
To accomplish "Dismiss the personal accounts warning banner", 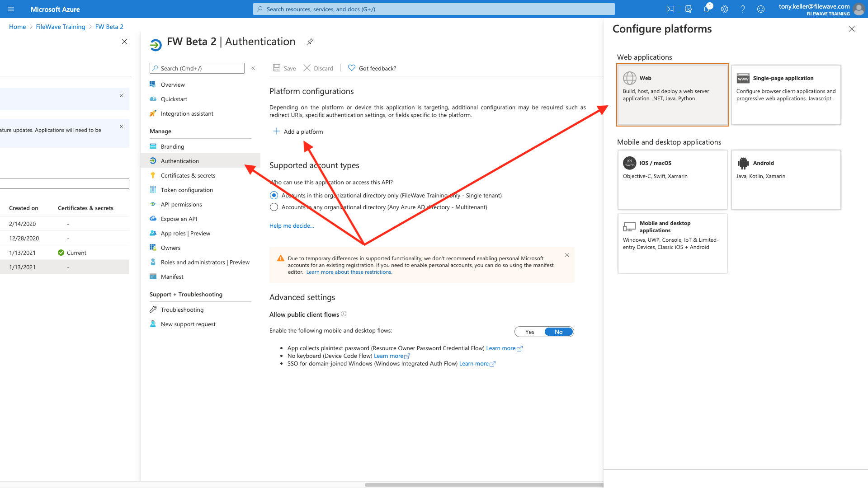I will coord(567,255).
